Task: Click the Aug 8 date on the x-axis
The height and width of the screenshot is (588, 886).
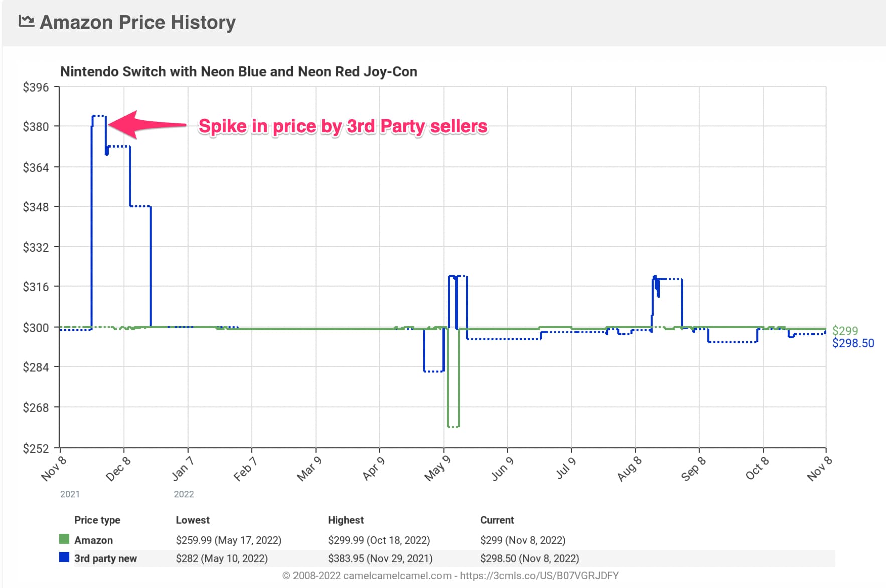Action: click(629, 469)
